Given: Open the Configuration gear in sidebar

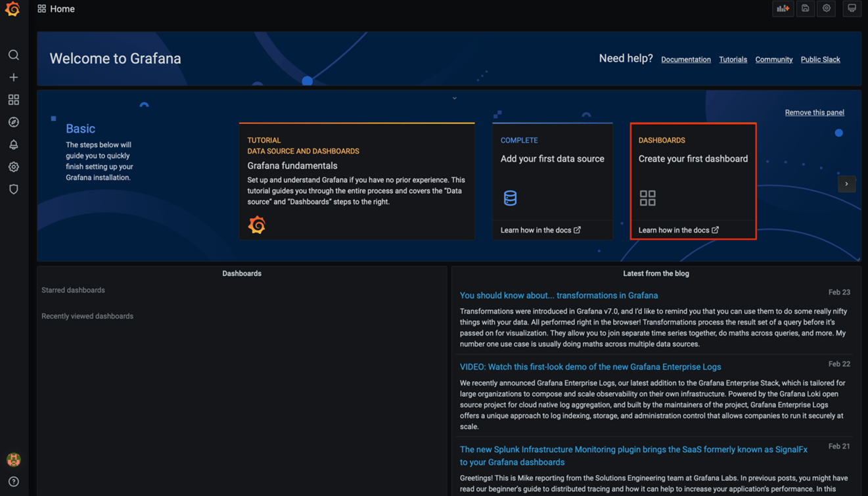Looking at the screenshot, I should click(x=13, y=167).
